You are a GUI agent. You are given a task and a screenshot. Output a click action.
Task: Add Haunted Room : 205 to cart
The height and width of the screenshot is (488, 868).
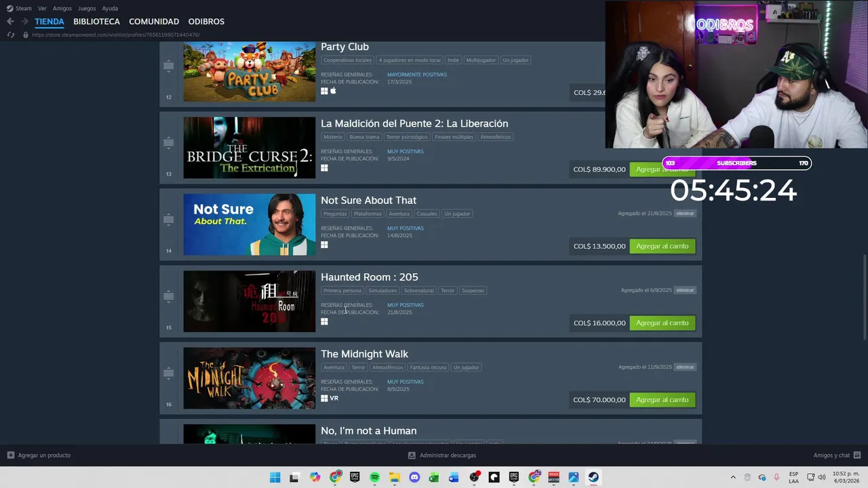(662, 323)
